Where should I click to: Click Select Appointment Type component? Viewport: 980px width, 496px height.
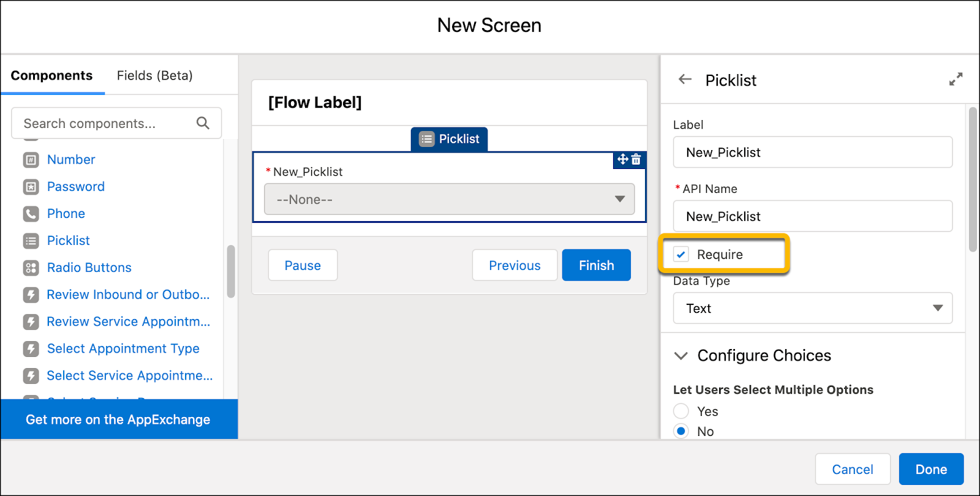123,348
